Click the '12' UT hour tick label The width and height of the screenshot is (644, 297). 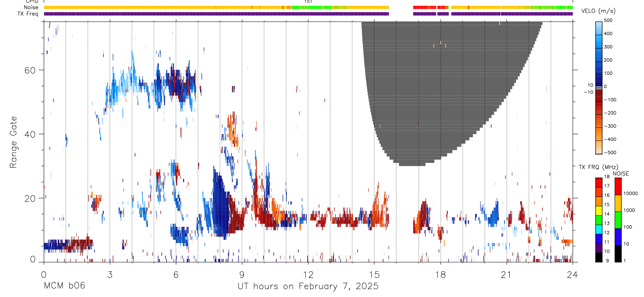[308, 274]
